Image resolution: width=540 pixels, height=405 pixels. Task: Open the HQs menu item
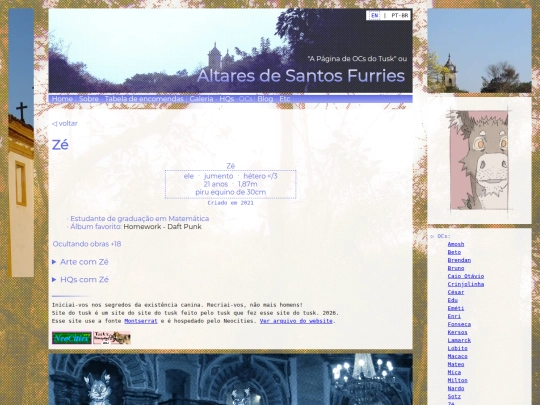[227, 99]
